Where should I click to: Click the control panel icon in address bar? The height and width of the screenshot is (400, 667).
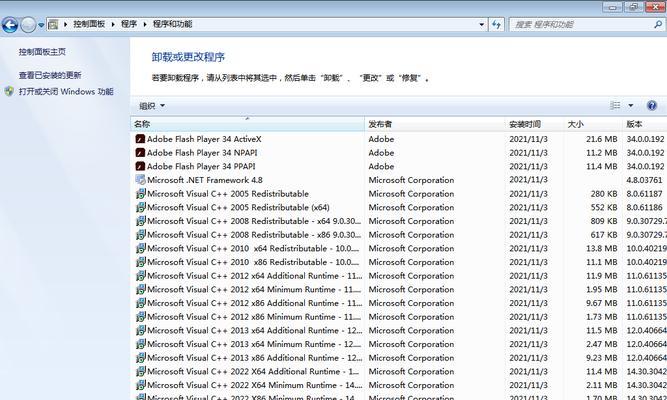pyautogui.click(x=53, y=24)
